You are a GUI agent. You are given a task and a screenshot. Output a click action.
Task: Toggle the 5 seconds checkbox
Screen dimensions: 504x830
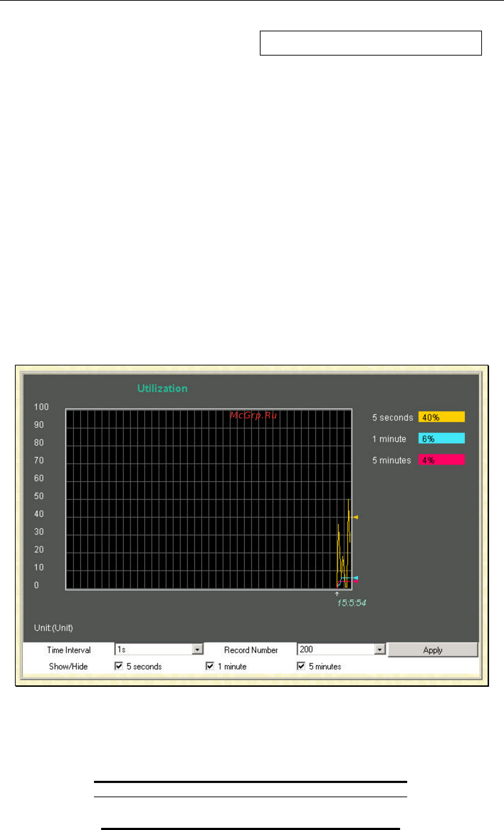(x=118, y=666)
